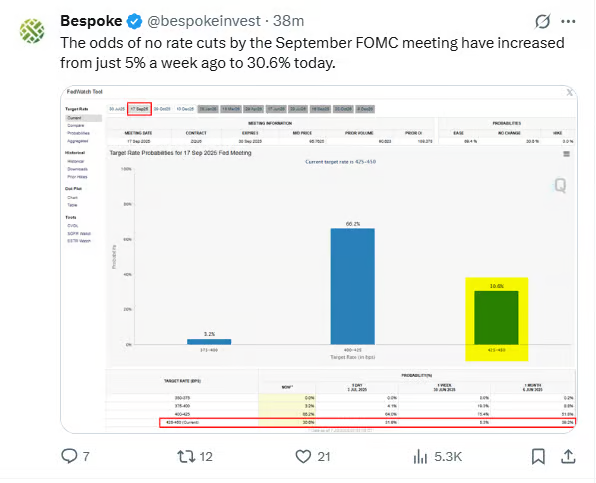This screenshot has width=596, height=483.
Task: Click the tall blue 400-425 bar
Action: tap(352, 287)
